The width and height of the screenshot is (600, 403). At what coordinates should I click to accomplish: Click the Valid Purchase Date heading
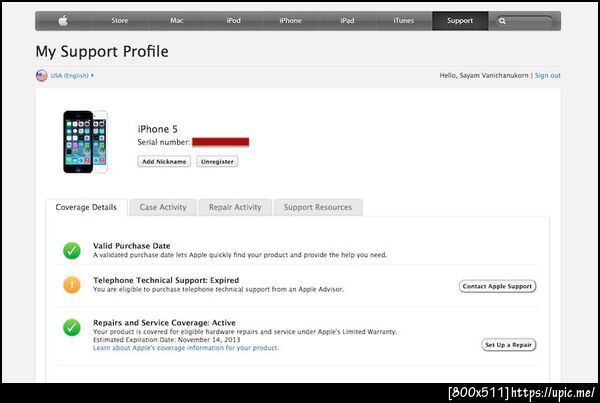132,246
